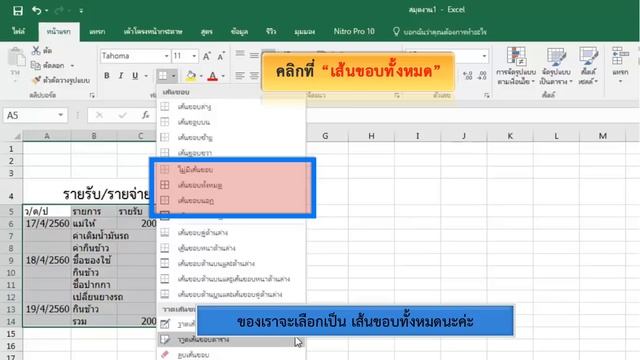Toggle Italic formatting
This screenshot has width=640, height=360.
121,76
